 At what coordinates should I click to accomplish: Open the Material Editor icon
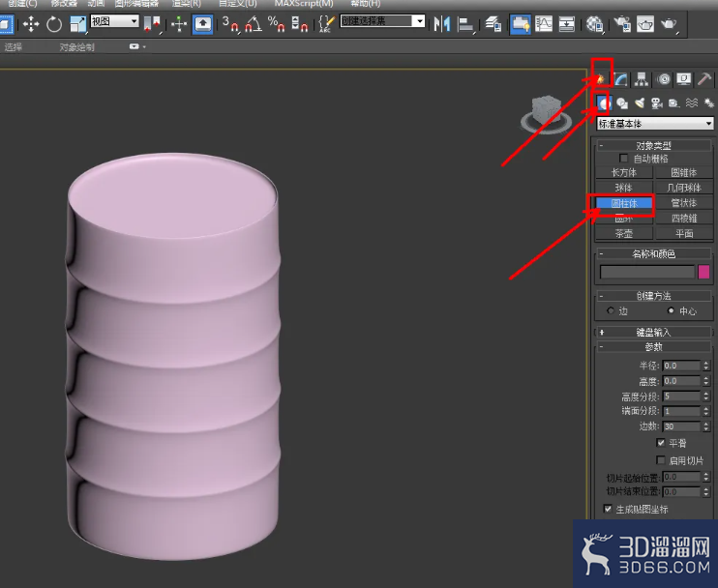click(x=594, y=24)
